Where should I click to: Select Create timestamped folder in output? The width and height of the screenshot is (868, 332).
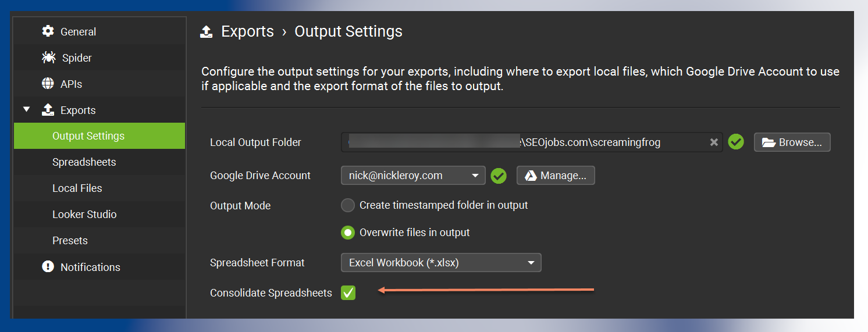coord(347,205)
